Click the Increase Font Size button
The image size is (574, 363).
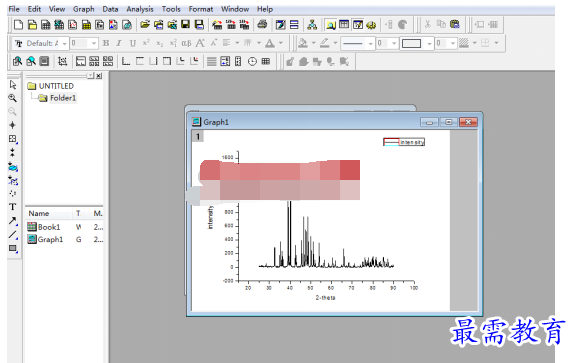[x=200, y=43]
